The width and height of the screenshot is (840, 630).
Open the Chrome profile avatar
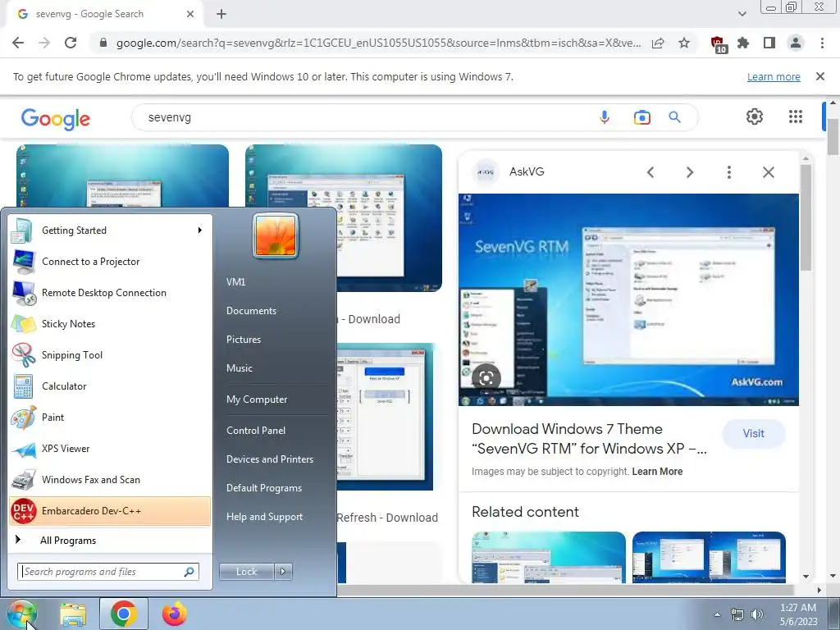(x=796, y=43)
